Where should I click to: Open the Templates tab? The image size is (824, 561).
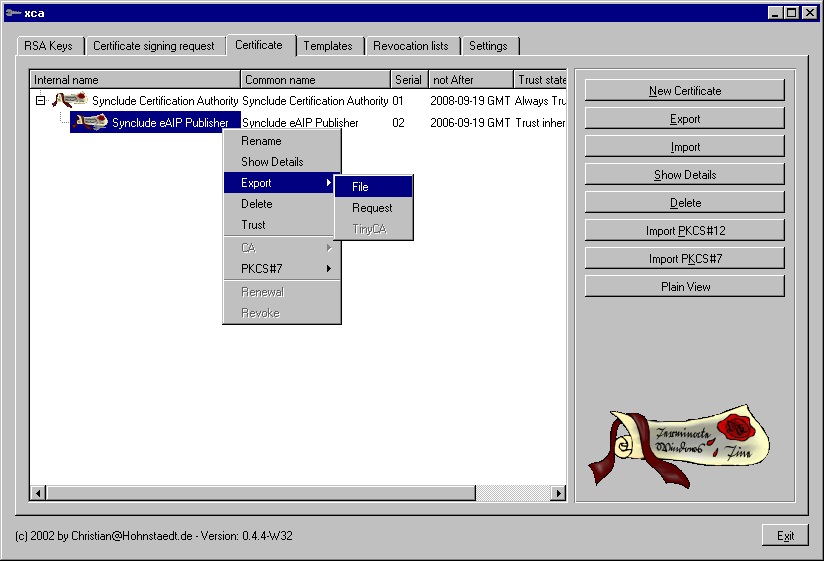pyautogui.click(x=328, y=46)
